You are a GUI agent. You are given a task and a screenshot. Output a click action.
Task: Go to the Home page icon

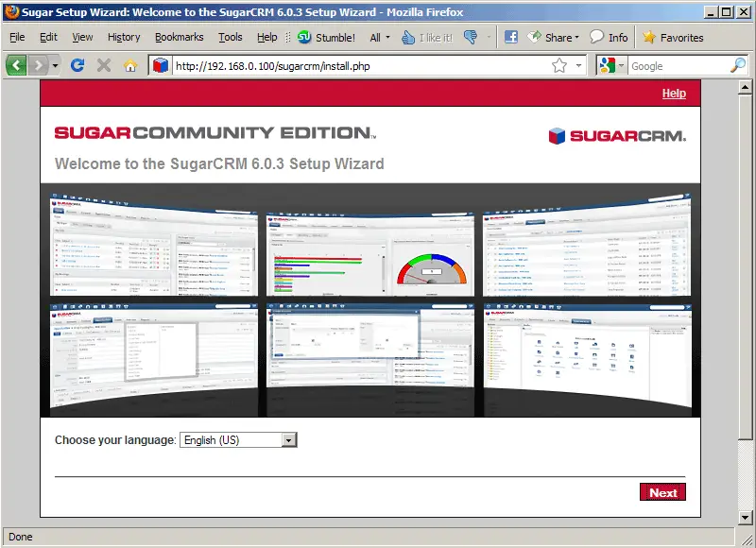[x=130, y=65]
